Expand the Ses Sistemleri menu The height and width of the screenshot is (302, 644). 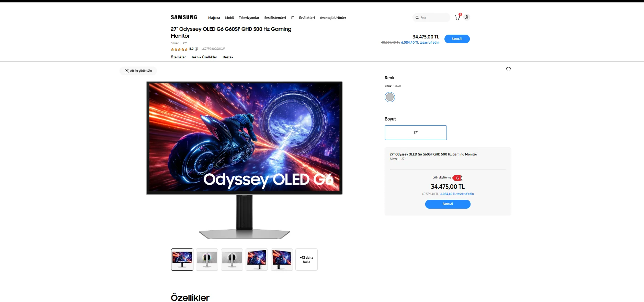[x=275, y=18]
